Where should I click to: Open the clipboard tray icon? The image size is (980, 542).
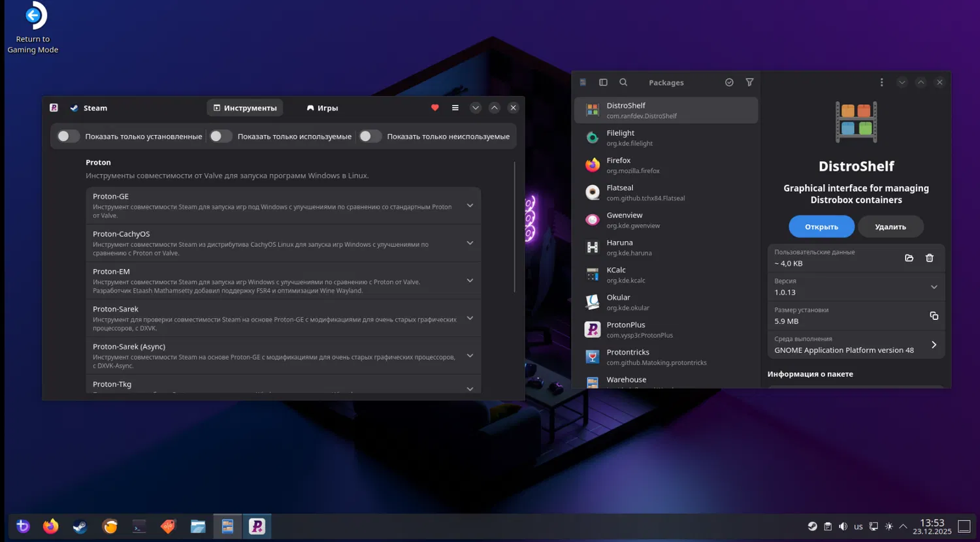828,526
